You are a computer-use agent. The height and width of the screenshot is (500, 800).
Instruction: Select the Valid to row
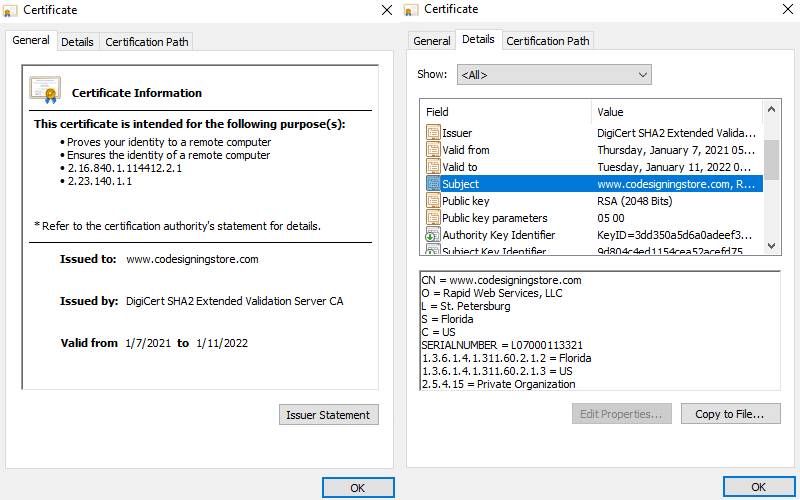592,167
